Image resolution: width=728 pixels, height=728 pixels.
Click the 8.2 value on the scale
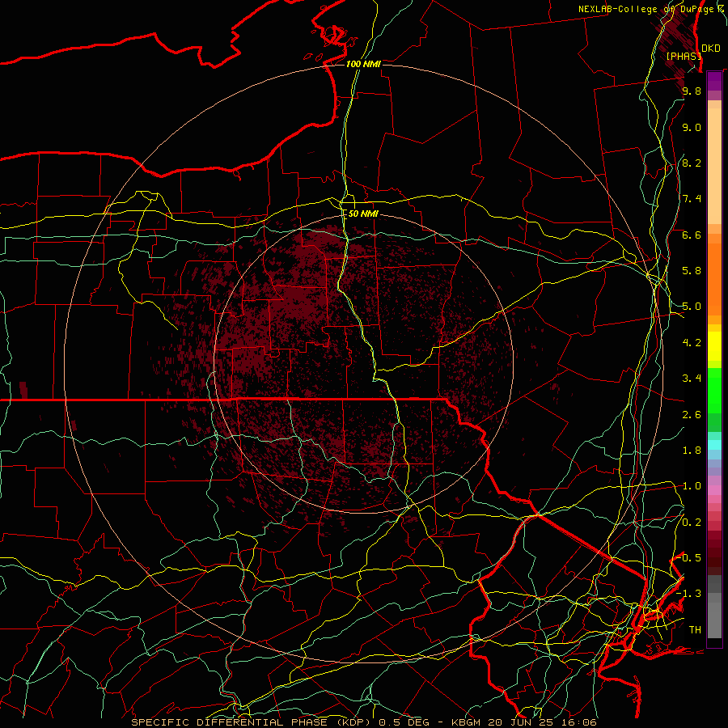(692, 163)
